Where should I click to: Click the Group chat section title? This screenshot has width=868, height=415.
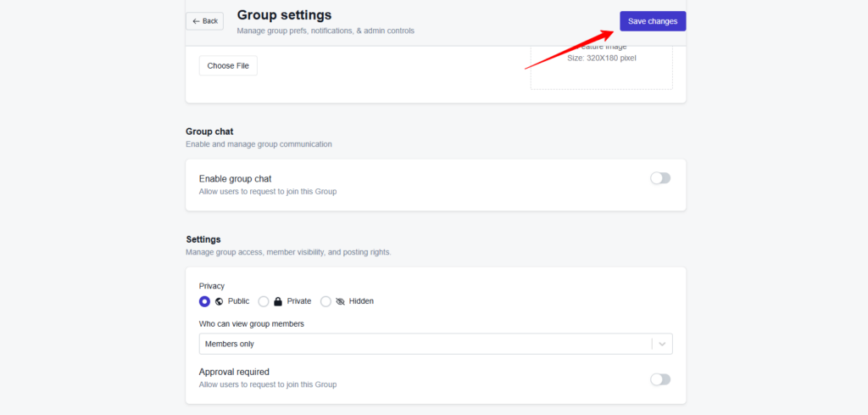coord(210,132)
